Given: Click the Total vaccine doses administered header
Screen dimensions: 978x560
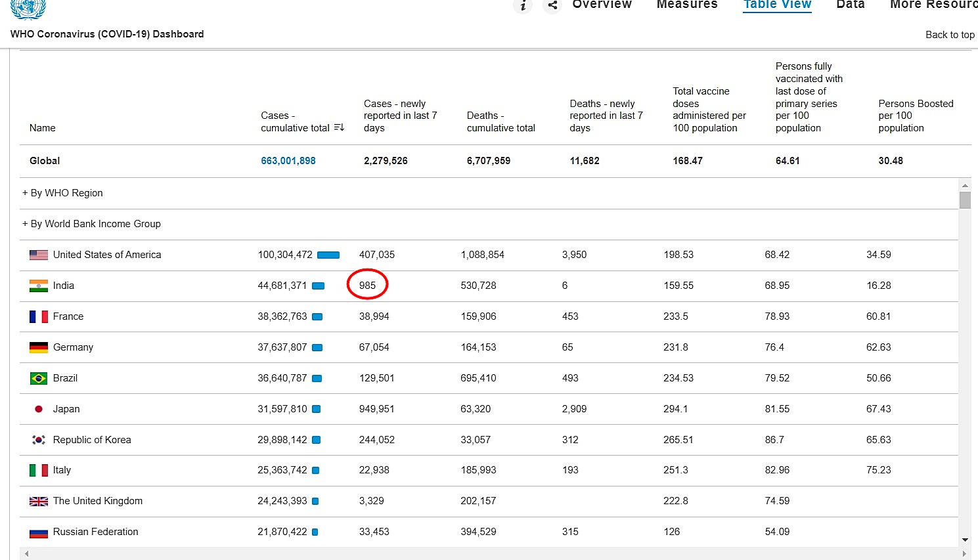Looking at the screenshot, I should coord(709,110).
